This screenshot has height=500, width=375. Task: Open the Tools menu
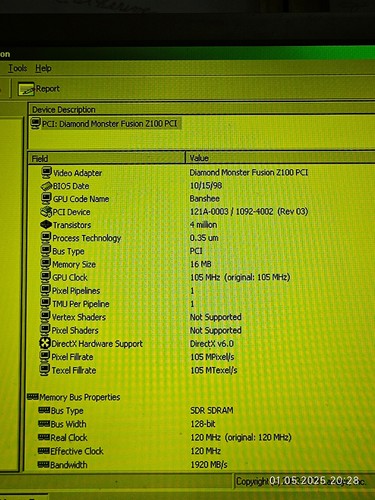coord(17,68)
